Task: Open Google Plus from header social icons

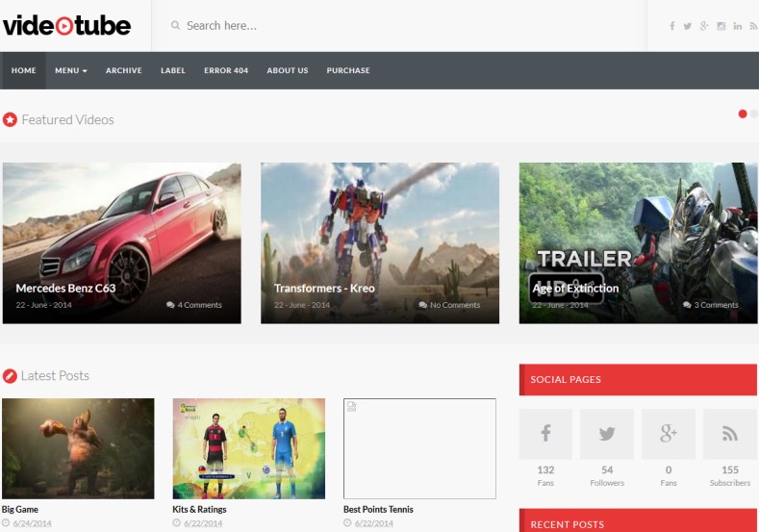Action: pyautogui.click(x=704, y=26)
